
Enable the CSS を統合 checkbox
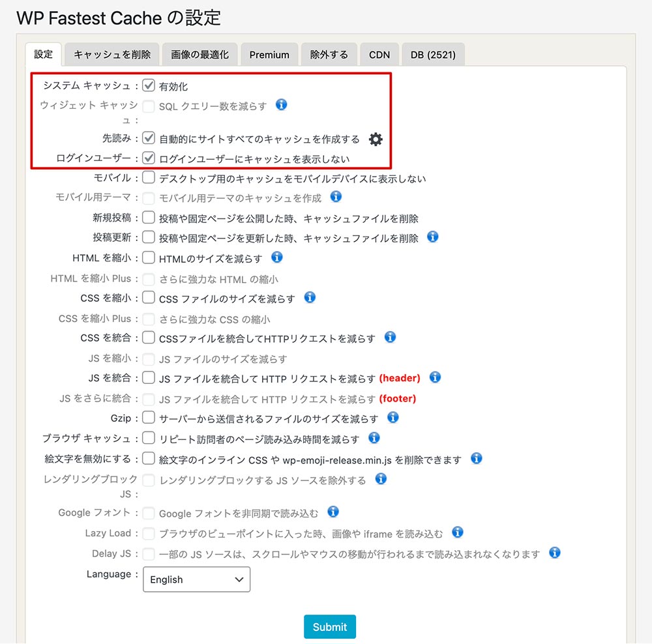tap(149, 338)
